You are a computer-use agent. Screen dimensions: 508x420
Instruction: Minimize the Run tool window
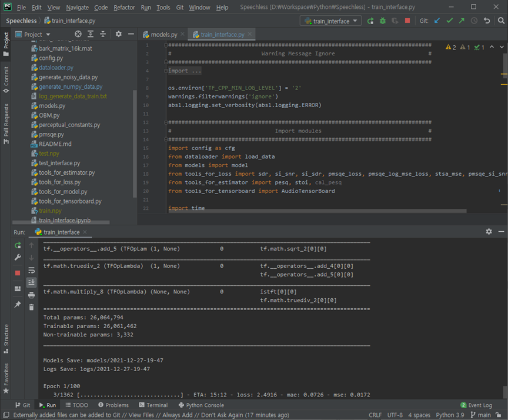[x=501, y=231]
